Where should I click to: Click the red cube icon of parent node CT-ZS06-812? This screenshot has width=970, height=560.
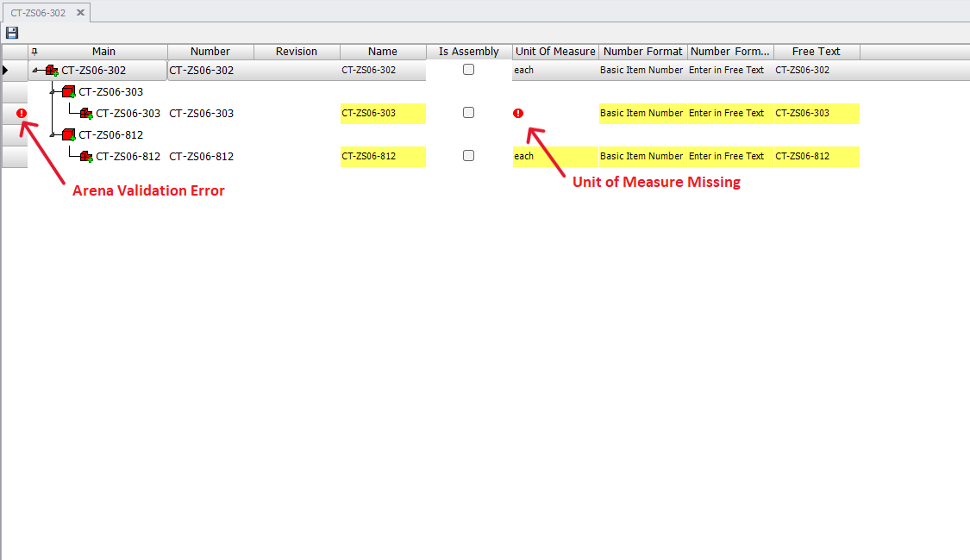pyautogui.click(x=69, y=134)
